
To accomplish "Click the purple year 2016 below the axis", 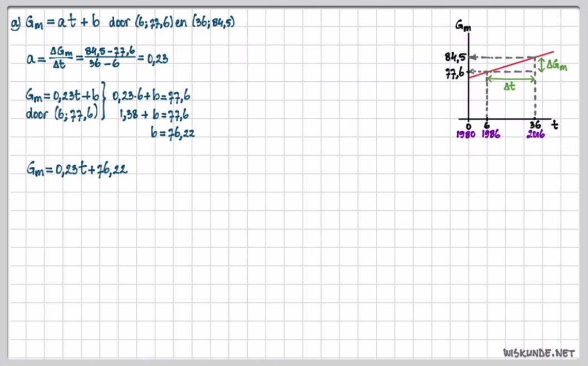I will point(535,135).
